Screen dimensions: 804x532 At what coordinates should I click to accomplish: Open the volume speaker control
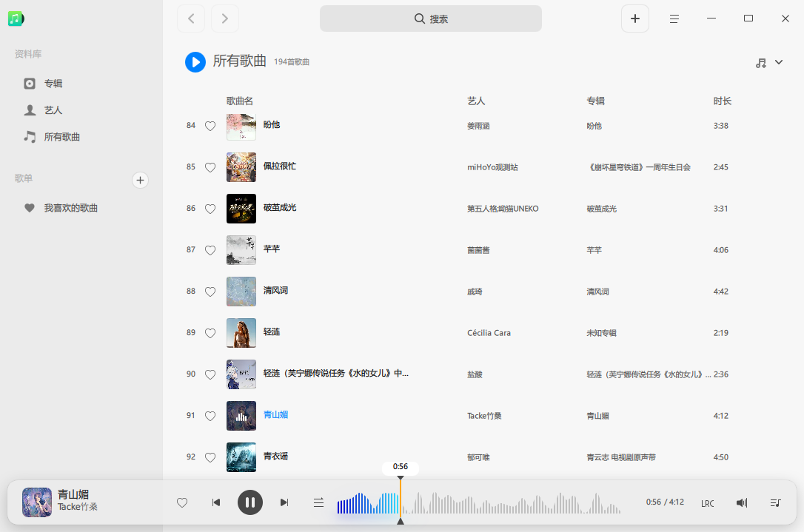742,503
